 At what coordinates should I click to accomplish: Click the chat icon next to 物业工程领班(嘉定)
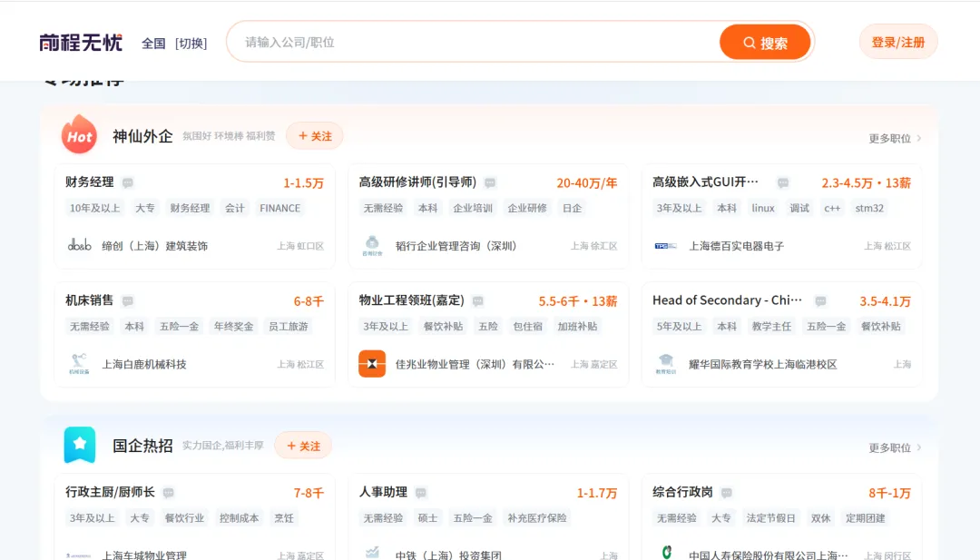pos(477,300)
